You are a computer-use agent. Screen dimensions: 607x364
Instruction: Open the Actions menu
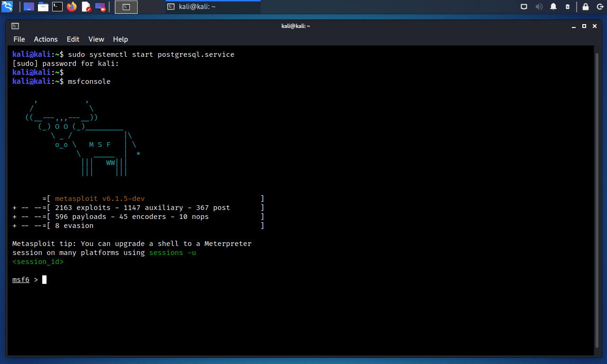46,39
